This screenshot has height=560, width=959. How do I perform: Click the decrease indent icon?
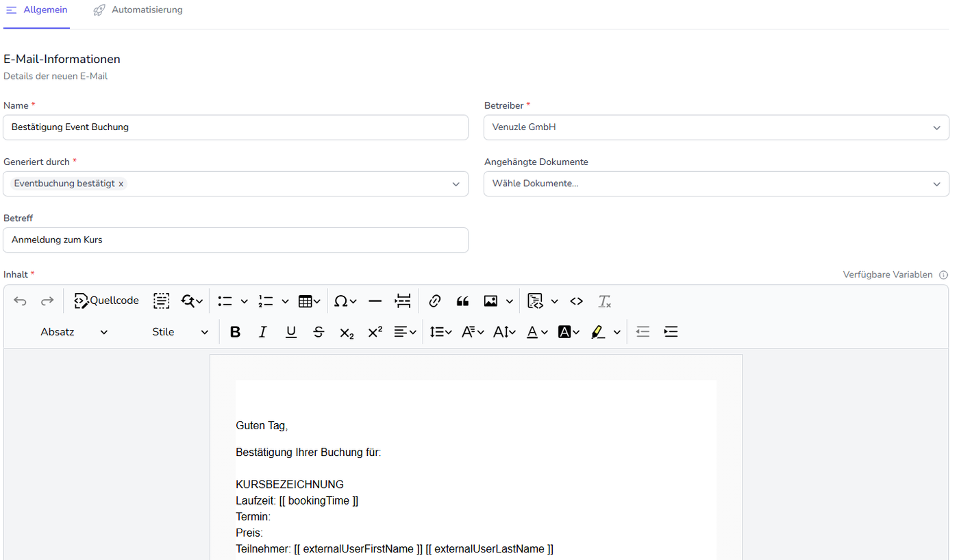click(x=643, y=332)
